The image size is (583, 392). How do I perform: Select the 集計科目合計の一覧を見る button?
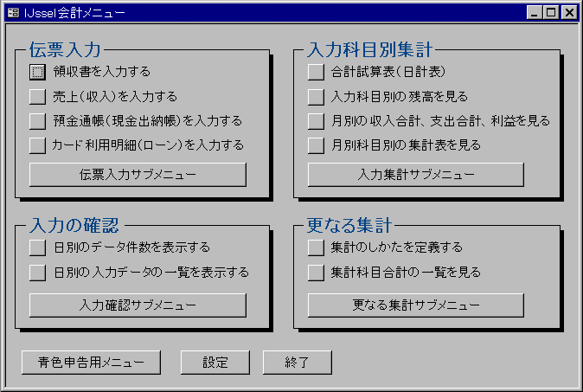click(316, 273)
